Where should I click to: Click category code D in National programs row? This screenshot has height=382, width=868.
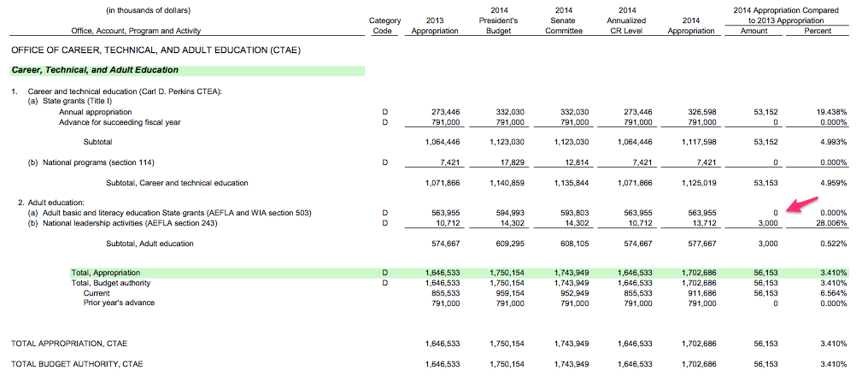[385, 162]
